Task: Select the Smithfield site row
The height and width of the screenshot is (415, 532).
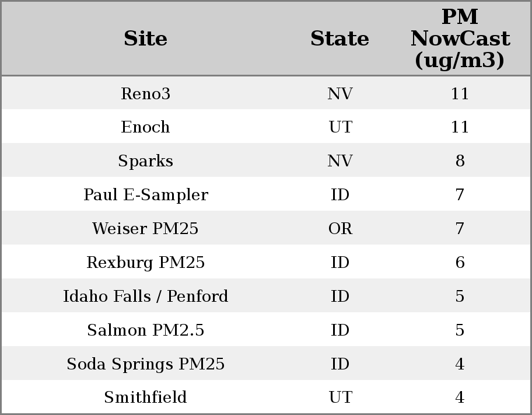Action: (x=145, y=397)
